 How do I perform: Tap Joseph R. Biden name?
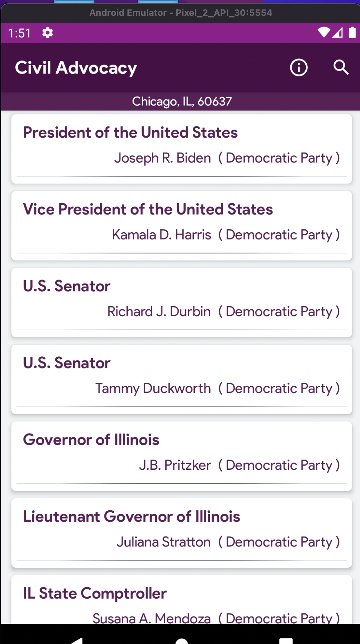point(162,158)
